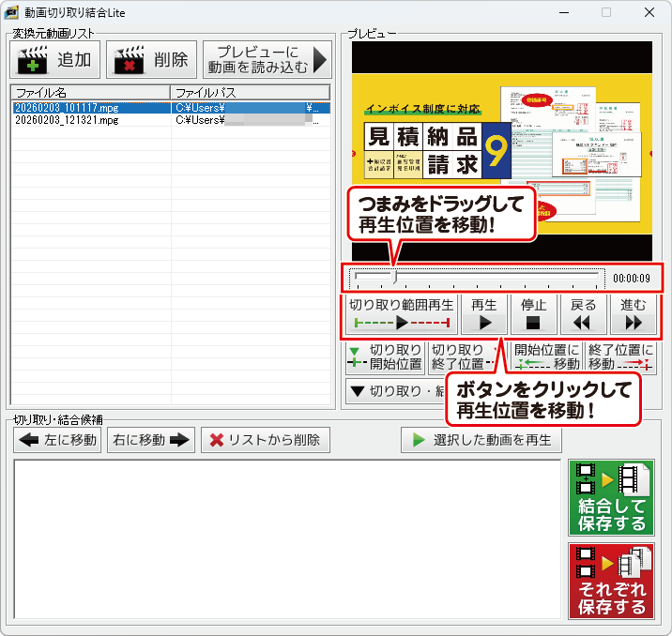The width and height of the screenshot is (672, 636).
Task: Click the 右に移動 move-right button
Action: (x=150, y=440)
